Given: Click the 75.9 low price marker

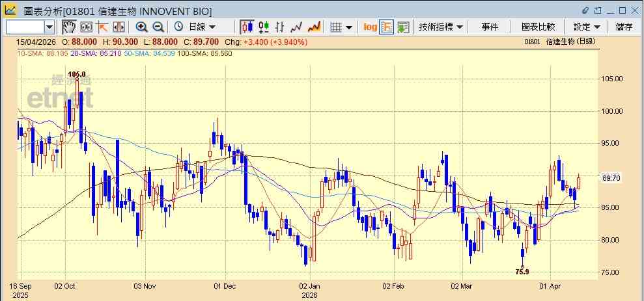Looking at the screenshot, I should 522,271.
